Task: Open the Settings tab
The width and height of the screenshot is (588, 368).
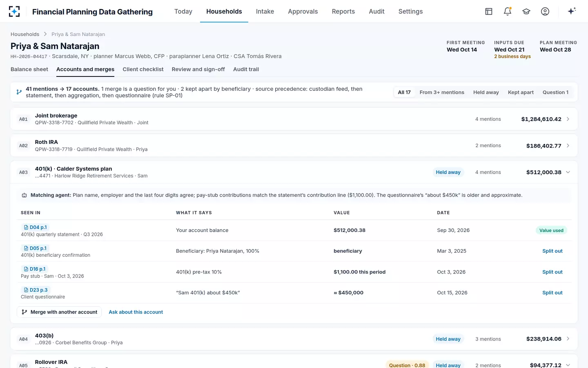Action: click(x=411, y=11)
